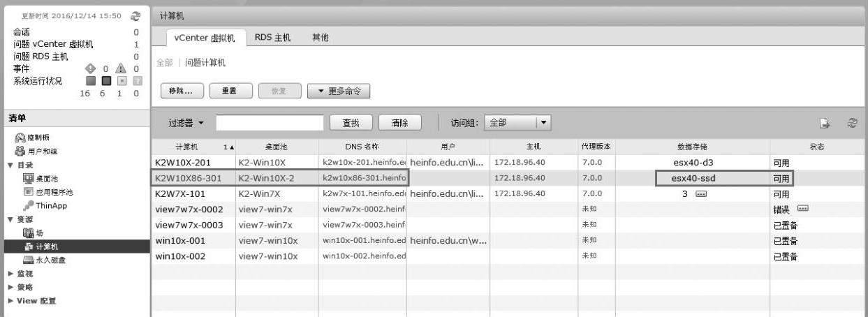Open the 访问组 combo box
The width and height of the screenshot is (868, 317).
click(x=517, y=123)
